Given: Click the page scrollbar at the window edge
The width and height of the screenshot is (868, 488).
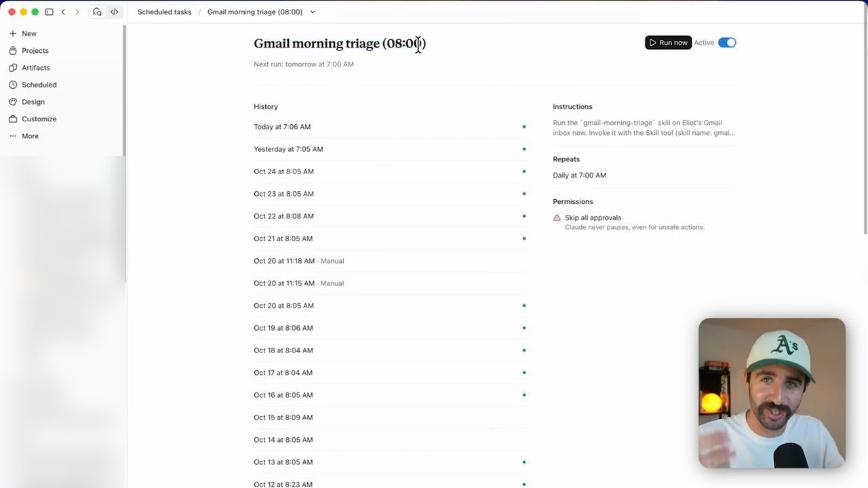Looking at the screenshot, I should 865,130.
